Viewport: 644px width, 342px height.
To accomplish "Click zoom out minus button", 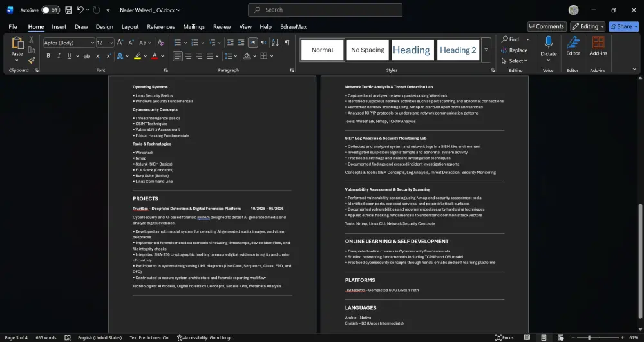I will tap(573, 337).
